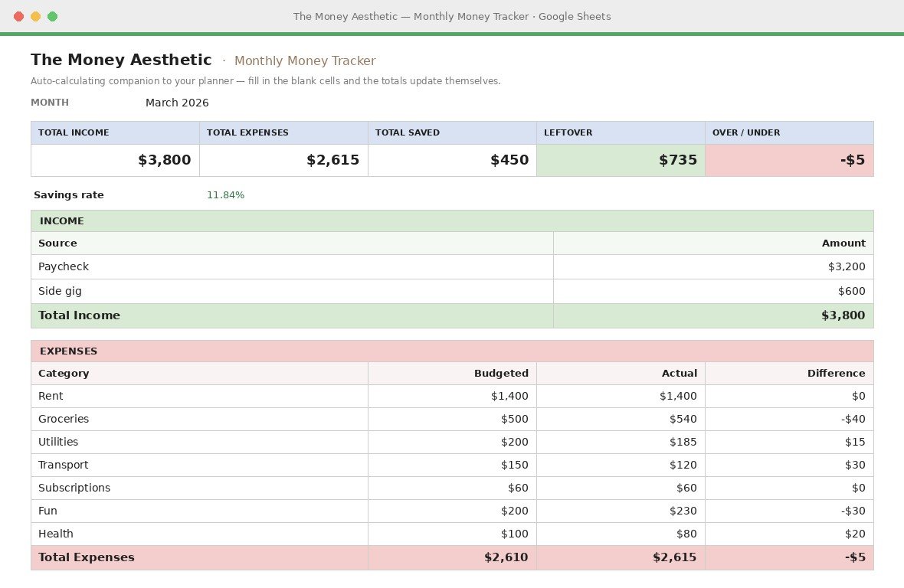
Task: Click the 'Budgeted' column header
Action: point(452,373)
